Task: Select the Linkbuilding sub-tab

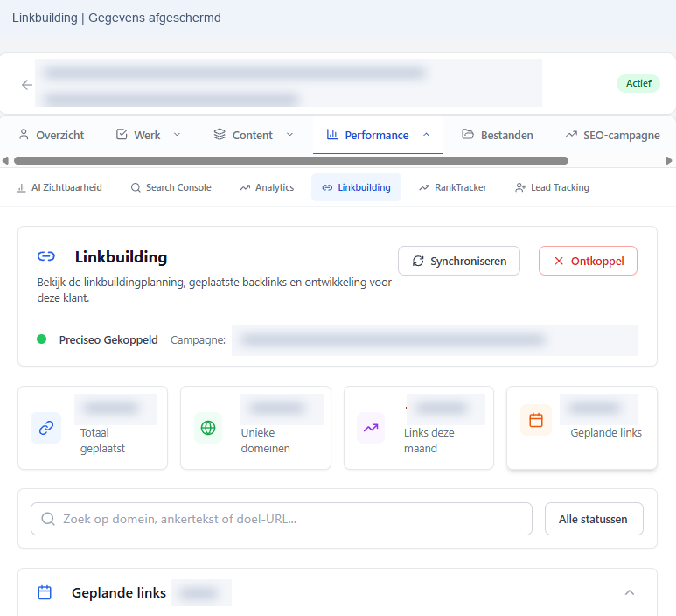Action: tap(356, 187)
